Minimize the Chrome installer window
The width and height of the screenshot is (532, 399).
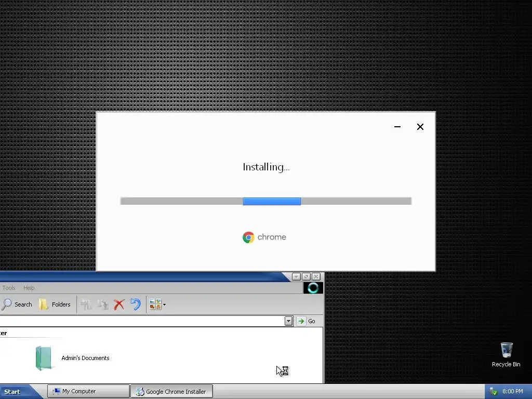397,127
